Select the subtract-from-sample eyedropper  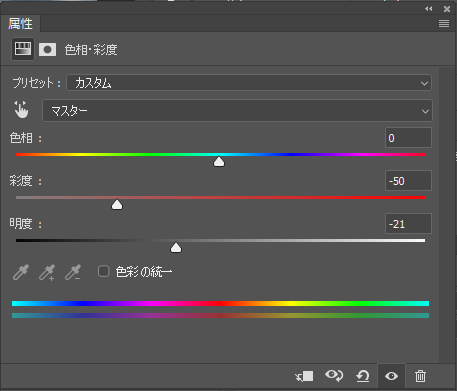click(x=73, y=272)
